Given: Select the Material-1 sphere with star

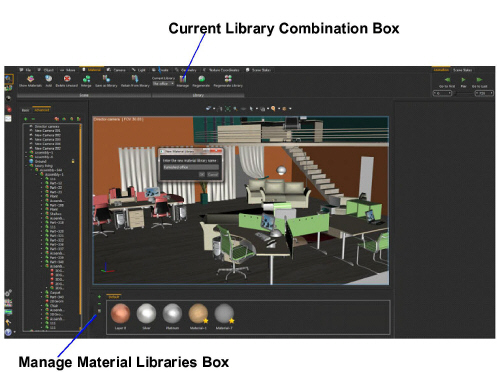Looking at the screenshot, I should (198, 313).
